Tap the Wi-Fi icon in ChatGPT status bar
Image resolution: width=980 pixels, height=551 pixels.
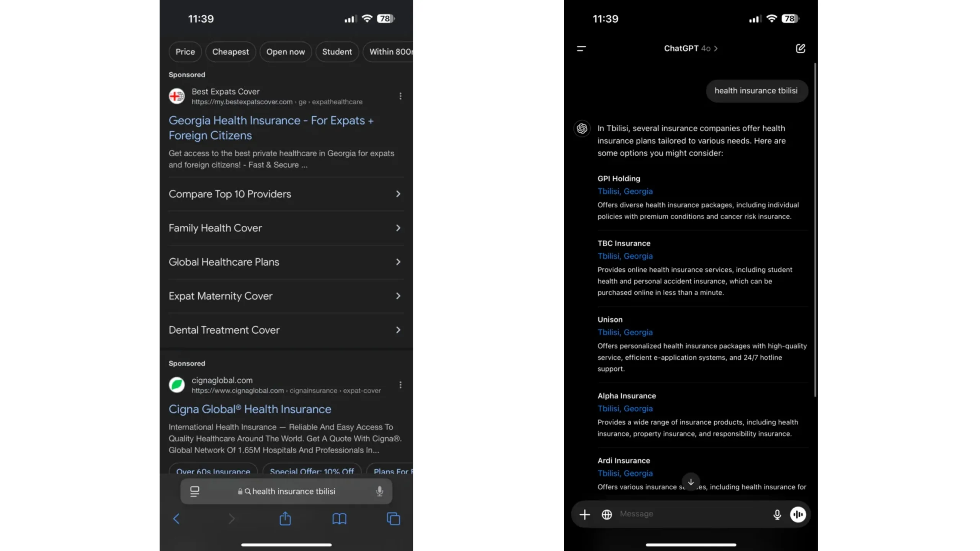pos(772,18)
